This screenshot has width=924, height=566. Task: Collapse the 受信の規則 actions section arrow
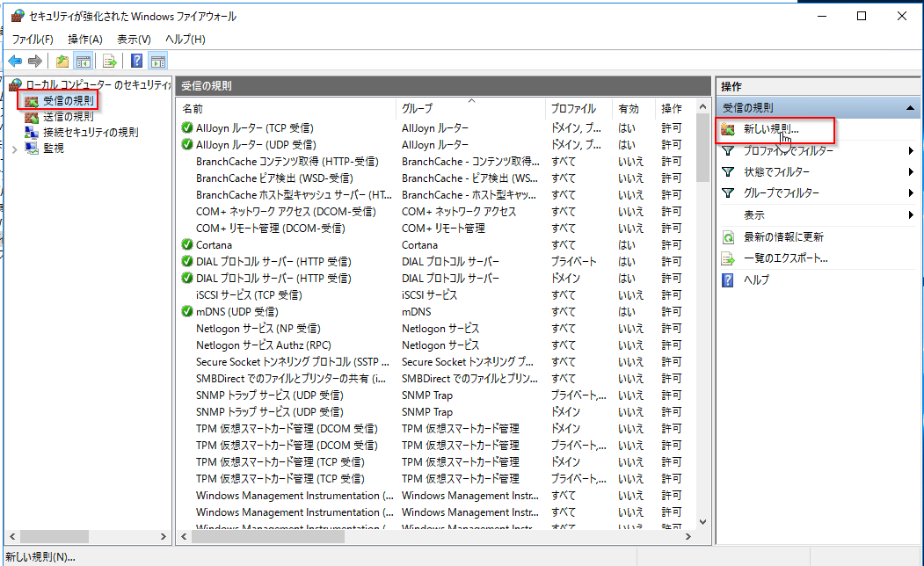click(911, 108)
